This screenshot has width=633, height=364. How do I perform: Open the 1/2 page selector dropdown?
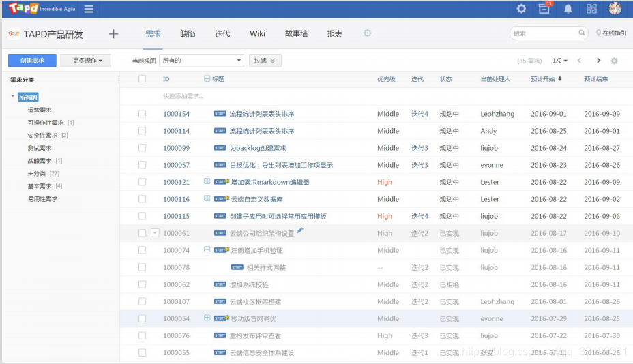click(x=560, y=61)
